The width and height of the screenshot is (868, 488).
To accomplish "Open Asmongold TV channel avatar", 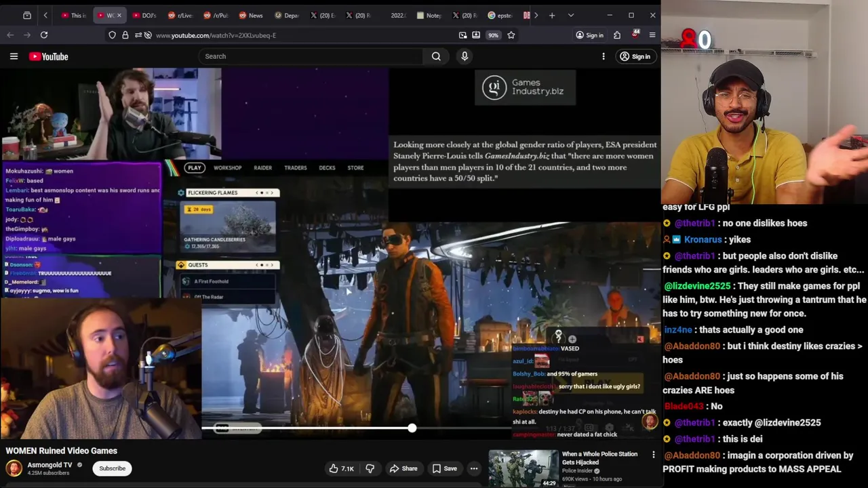I will (14, 468).
